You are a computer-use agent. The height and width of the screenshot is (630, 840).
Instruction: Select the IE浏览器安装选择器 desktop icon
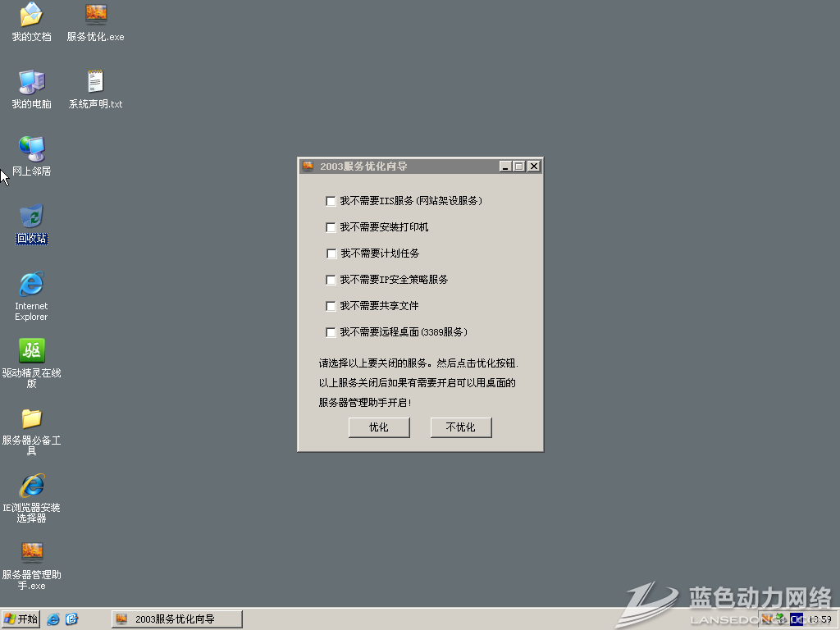(31, 486)
